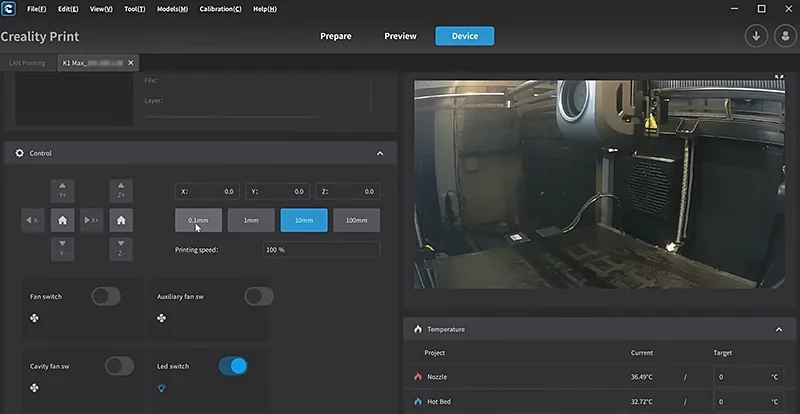Click the Target column header
The height and width of the screenshot is (414, 800).
[722, 353]
